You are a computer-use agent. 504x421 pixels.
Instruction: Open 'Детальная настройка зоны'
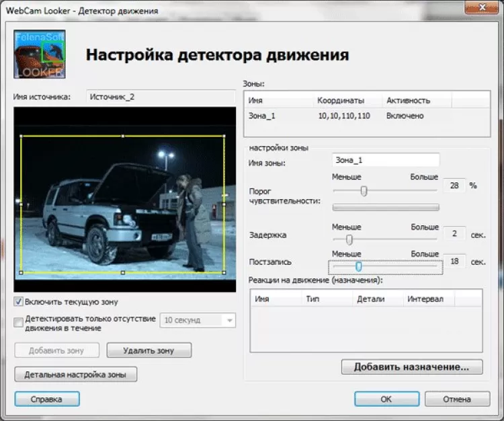pos(75,375)
